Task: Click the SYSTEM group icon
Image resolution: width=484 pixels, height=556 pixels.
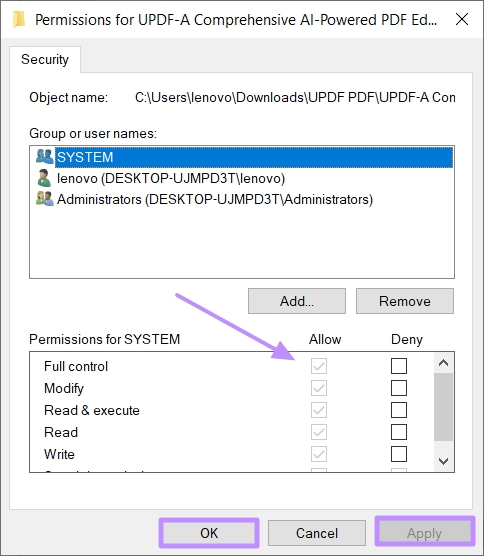Action: (x=45, y=156)
